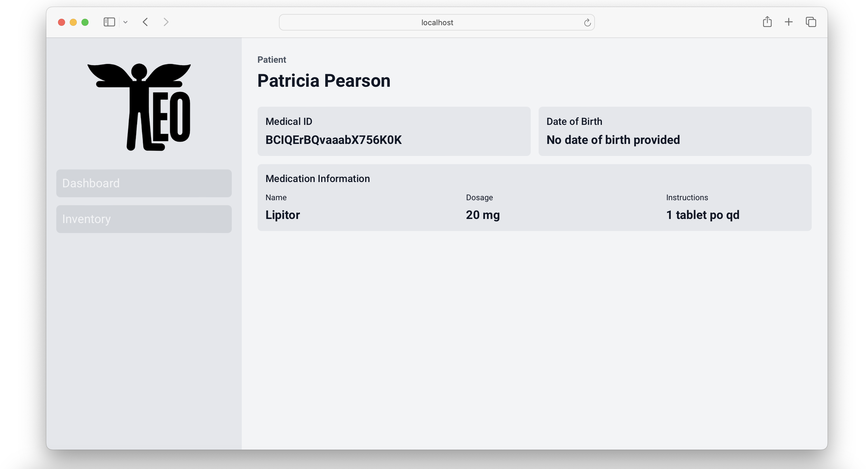Click the localhost address bar
This screenshot has height=469, width=868.
437,23
